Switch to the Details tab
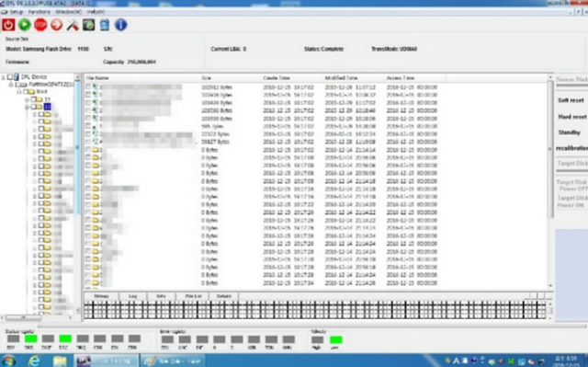The height and width of the screenshot is (367, 588). point(223,296)
